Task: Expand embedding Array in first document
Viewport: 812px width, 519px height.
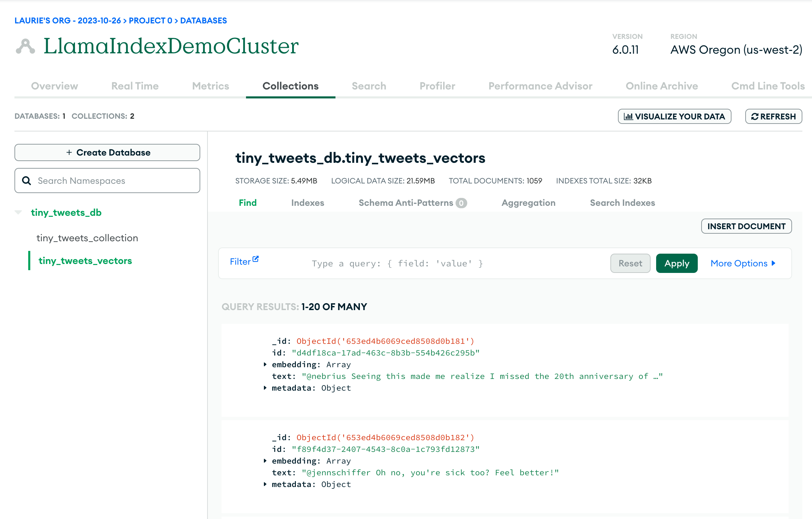Action: click(265, 364)
